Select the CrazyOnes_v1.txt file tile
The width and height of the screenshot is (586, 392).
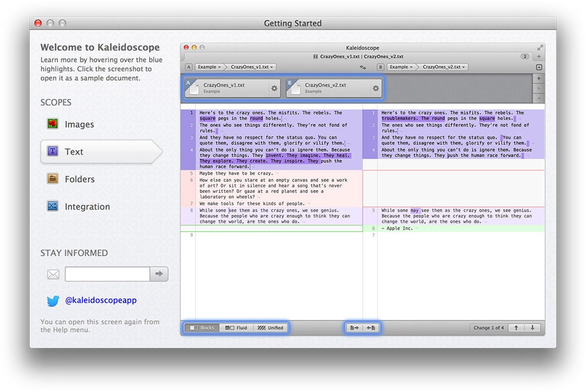(232, 88)
